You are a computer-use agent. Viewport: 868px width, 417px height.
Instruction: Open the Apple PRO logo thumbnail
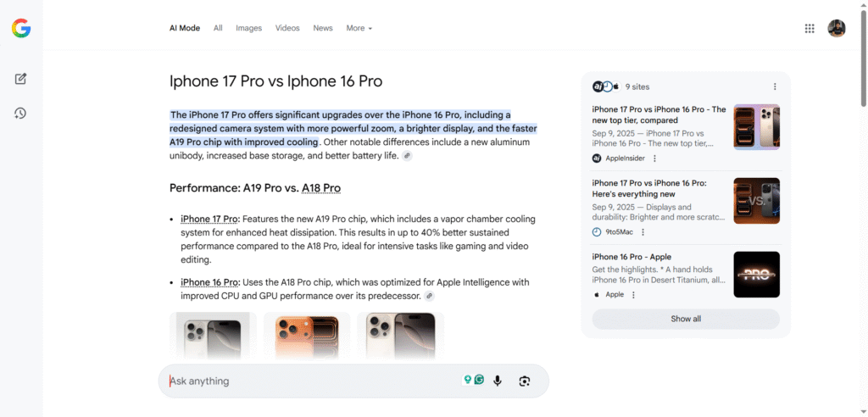point(756,275)
